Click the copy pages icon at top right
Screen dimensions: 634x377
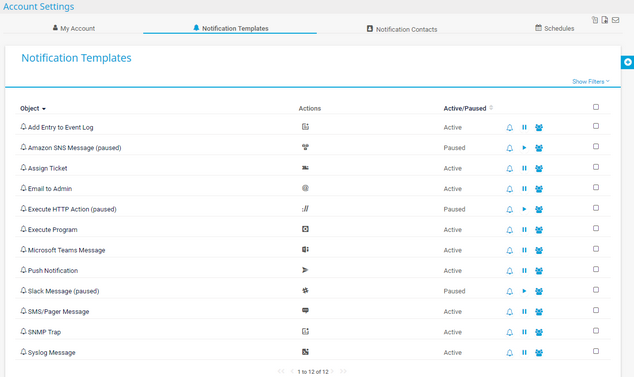coord(595,20)
